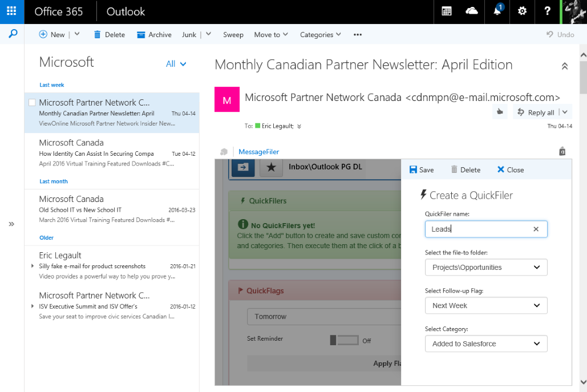Click the MessageFiler file-to-folder arrow button
The image size is (587, 392).
tap(243, 167)
